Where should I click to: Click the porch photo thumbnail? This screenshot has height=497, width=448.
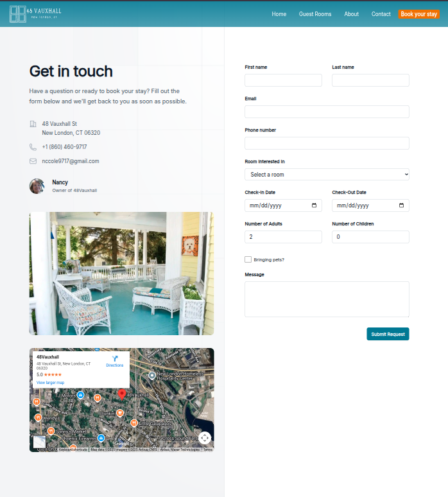122,274
